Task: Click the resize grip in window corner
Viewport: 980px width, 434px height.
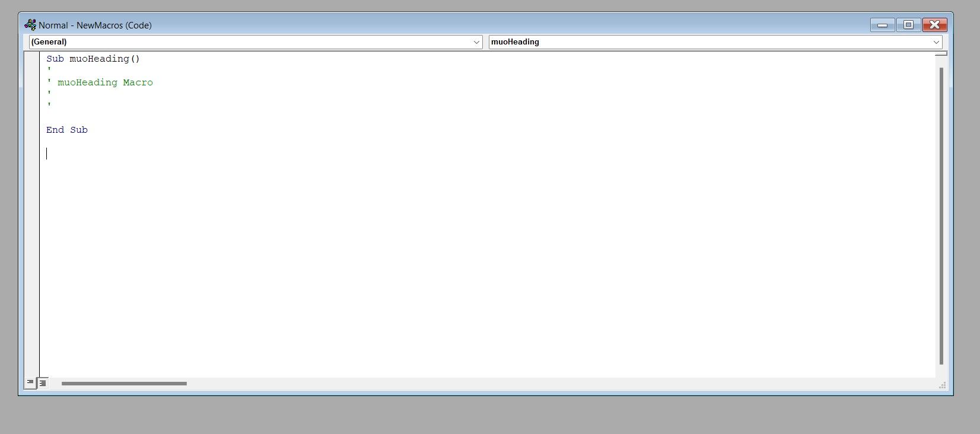Action: (x=943, y=385)
